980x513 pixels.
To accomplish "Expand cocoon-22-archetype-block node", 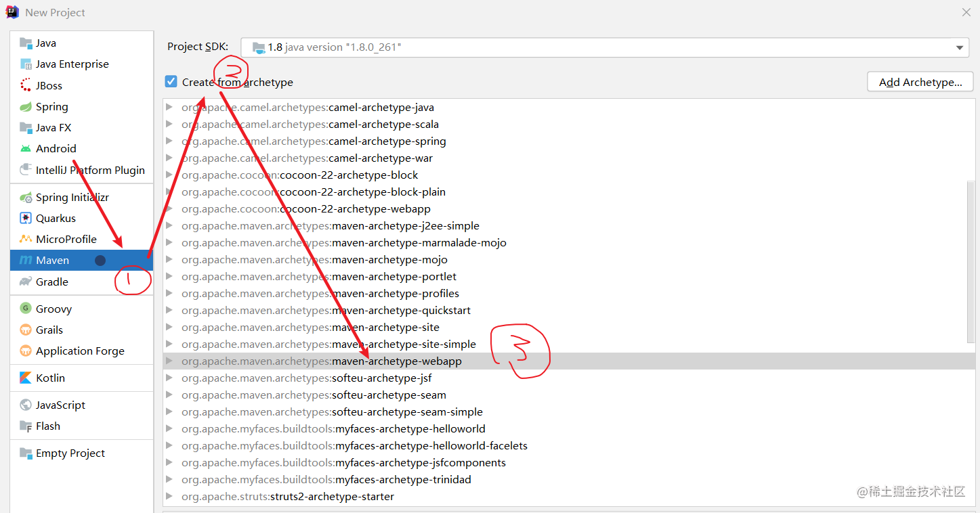I will [x=169, y=175].
